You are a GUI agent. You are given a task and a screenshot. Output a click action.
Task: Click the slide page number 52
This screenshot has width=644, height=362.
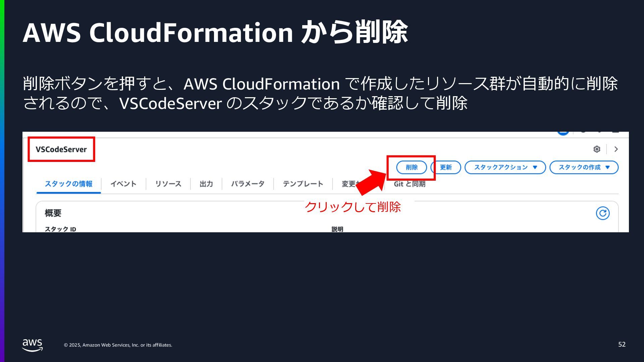(x=622, y=344)
